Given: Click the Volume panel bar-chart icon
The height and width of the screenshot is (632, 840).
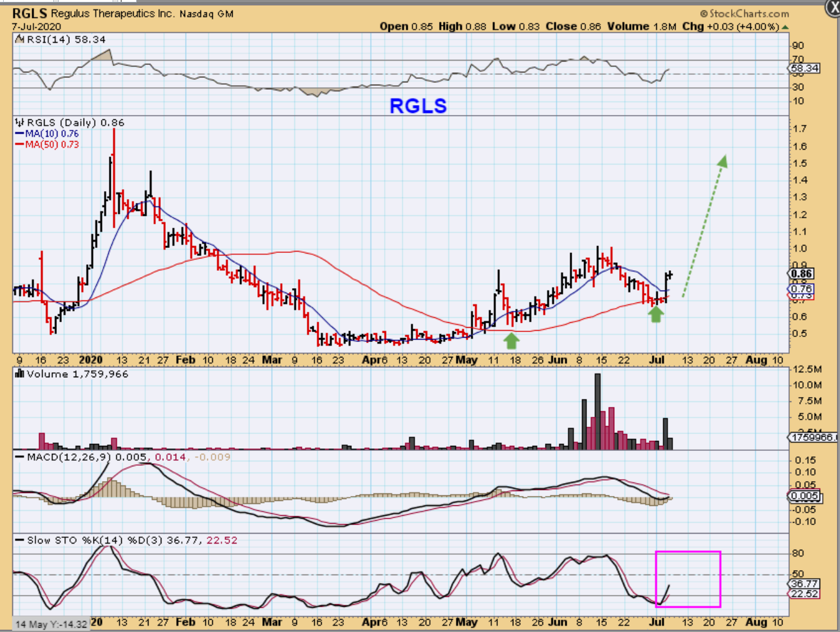Looking at the screenshot, I should point(20,374).
